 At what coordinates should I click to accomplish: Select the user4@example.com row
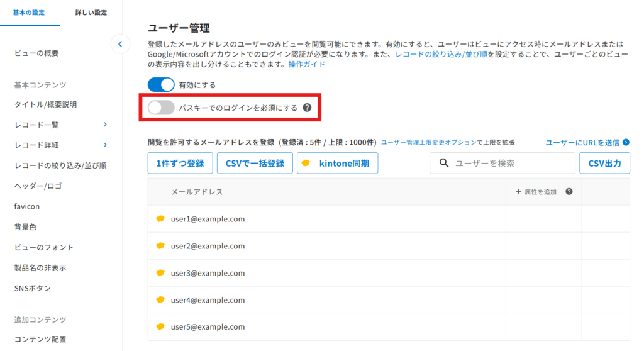tap(389, 299)
